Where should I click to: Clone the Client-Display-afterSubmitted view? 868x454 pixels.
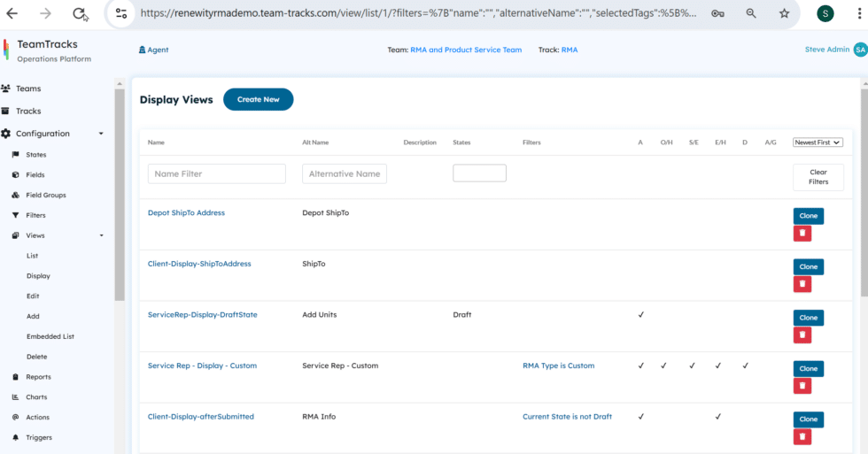coord(808,419)
